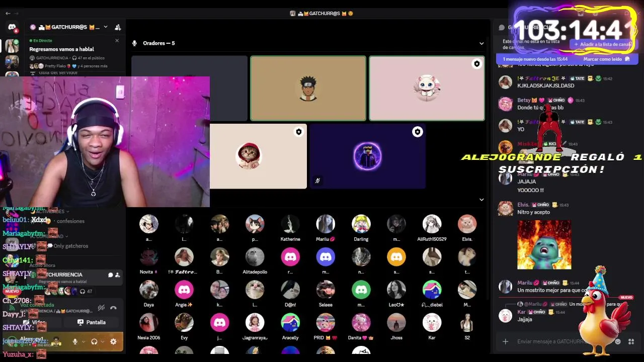Open the second server icon in sidebar
The image size is (644, 362).
coord(12,62)
